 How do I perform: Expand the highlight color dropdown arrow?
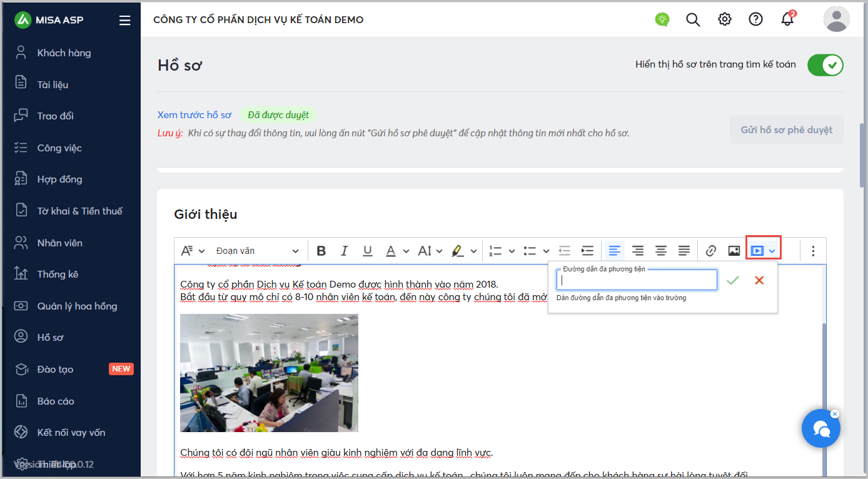coord(473,251)
